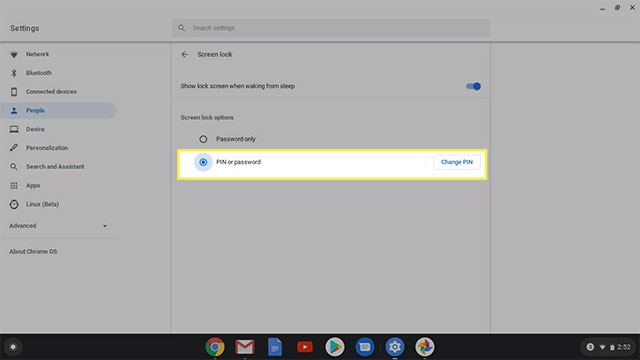The image size is (640, 360).
Task: Open Google Photos pinwheel icon
Action: (x=424, y=347)
